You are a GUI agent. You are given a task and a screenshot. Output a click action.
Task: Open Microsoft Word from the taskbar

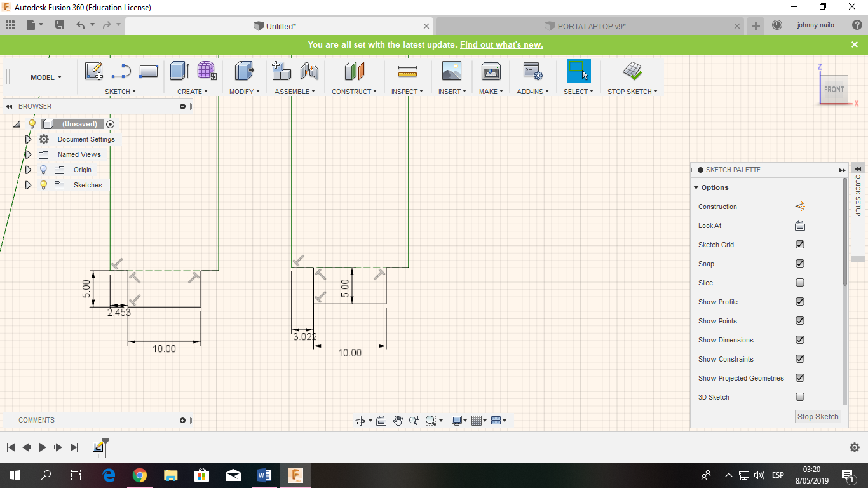pyautogui.click(x=264, y=475)
